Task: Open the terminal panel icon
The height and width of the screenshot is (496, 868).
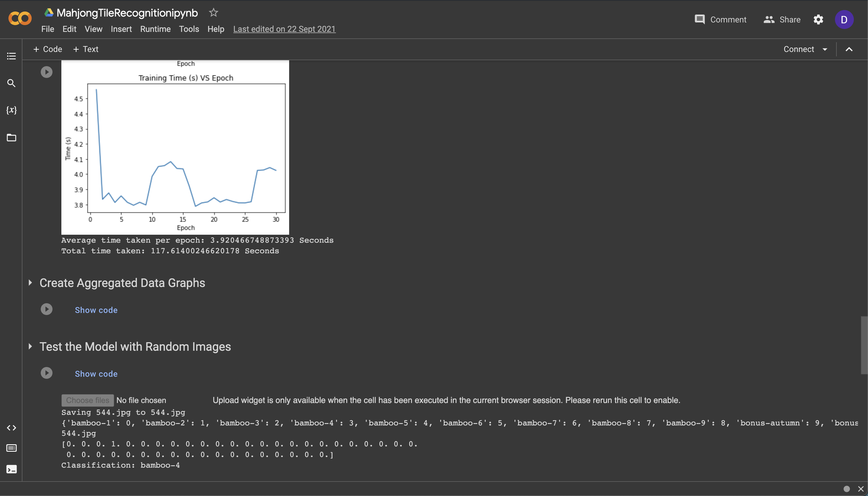Action: [11, 469]
